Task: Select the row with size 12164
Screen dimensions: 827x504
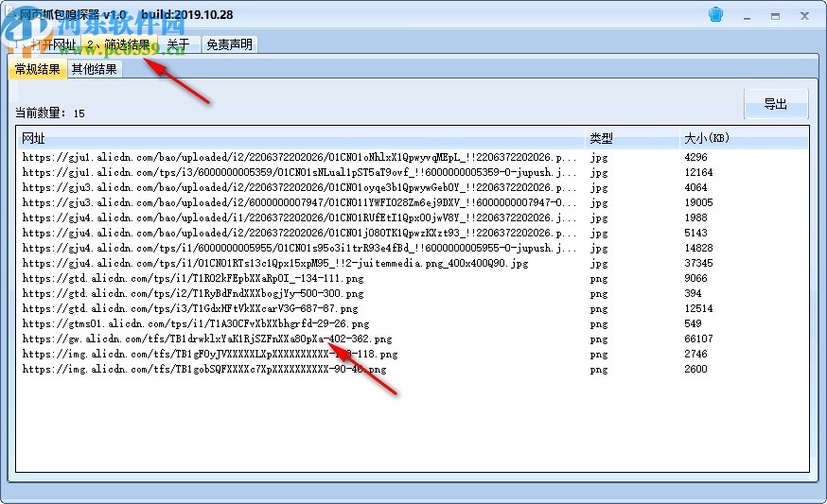Action: [412, 172]
